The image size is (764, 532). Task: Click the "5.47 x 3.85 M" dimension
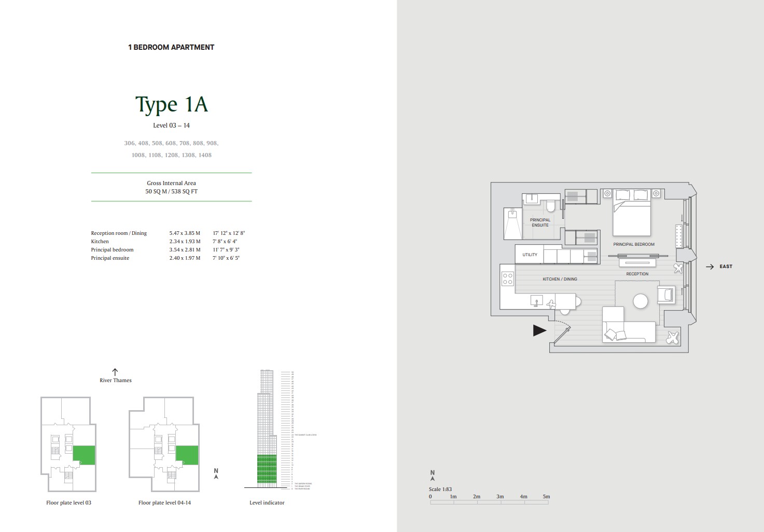(185, 233)
